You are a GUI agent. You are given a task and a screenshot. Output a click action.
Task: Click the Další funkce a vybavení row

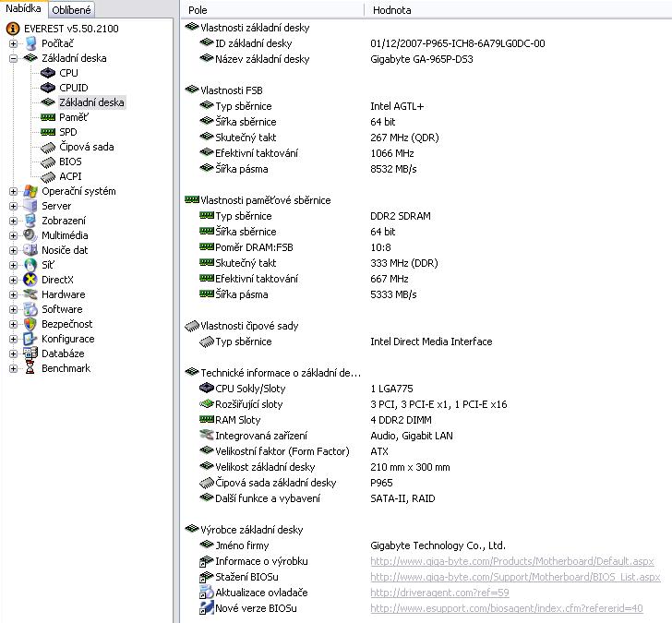tap(426, 498)
